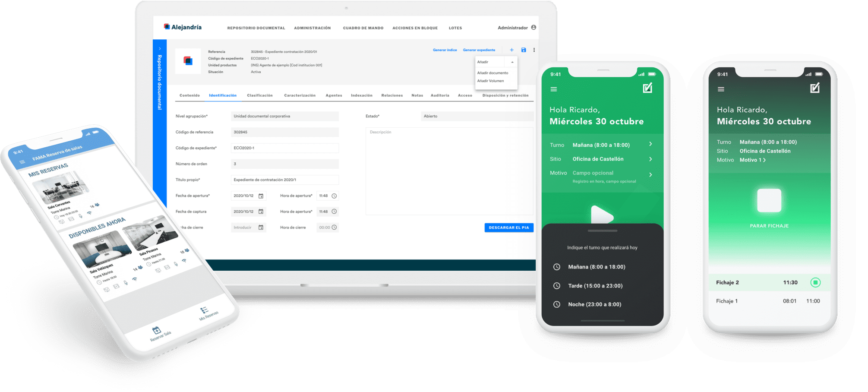
Task: Open Lotes top menu
Action: tap(455, 28)
